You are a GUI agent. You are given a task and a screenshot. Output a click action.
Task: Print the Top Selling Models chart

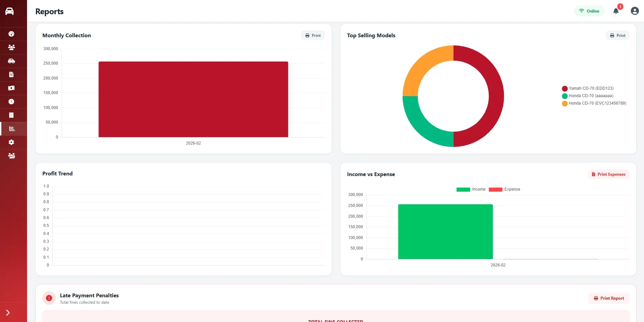tap(618, 36)
